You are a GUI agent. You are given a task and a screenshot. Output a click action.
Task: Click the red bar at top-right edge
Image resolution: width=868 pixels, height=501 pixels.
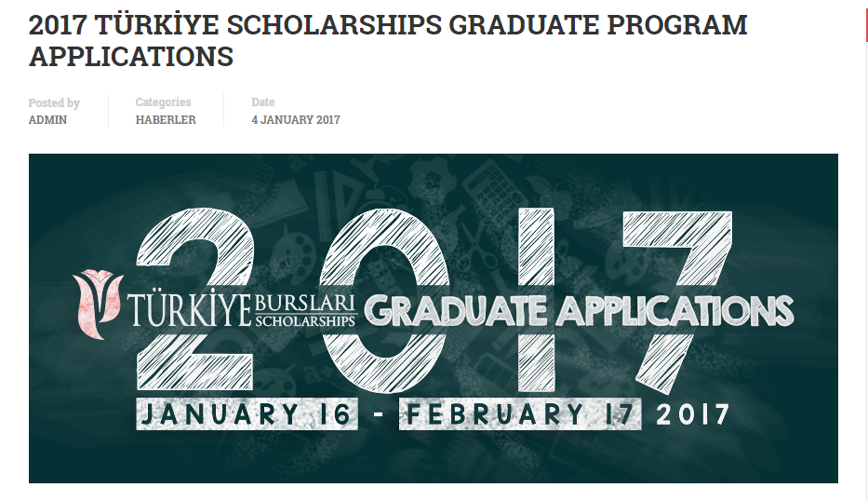[x=866, y=20]
